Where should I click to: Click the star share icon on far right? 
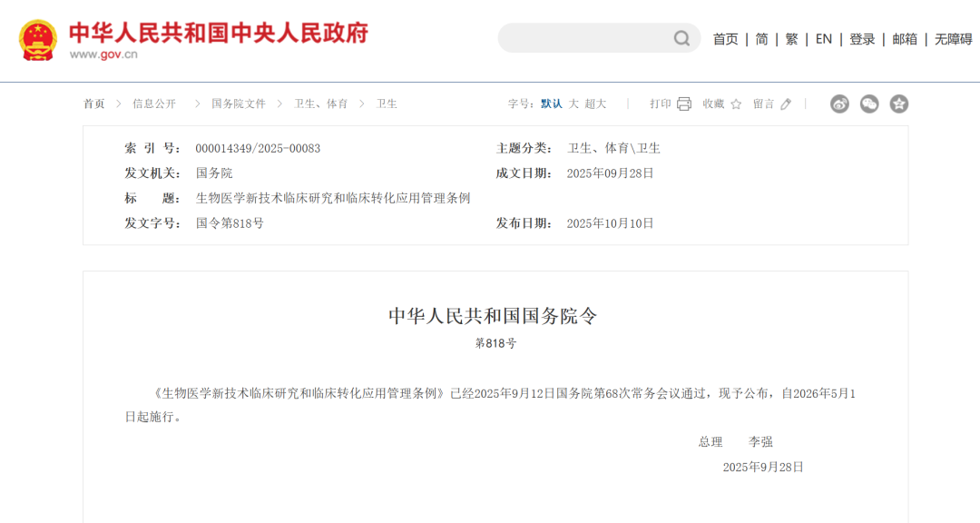899,104
